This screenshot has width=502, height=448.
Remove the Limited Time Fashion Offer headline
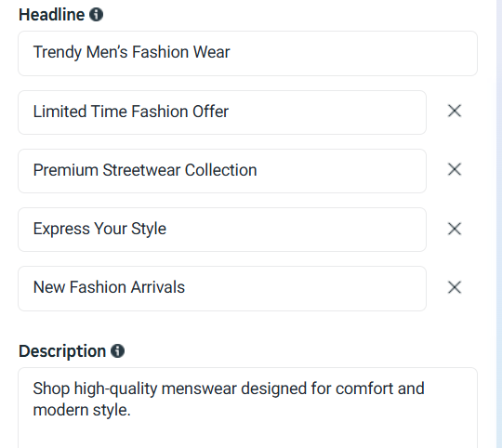[454, 111]
